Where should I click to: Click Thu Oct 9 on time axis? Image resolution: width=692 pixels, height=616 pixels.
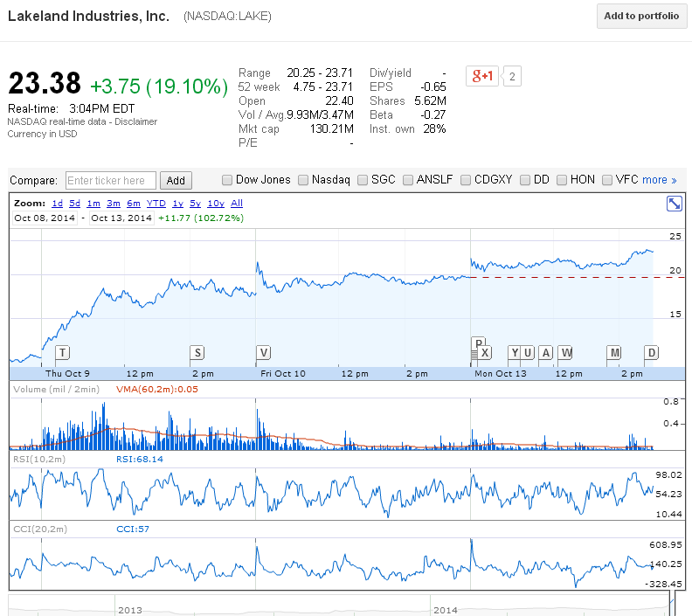coord(67,374)
